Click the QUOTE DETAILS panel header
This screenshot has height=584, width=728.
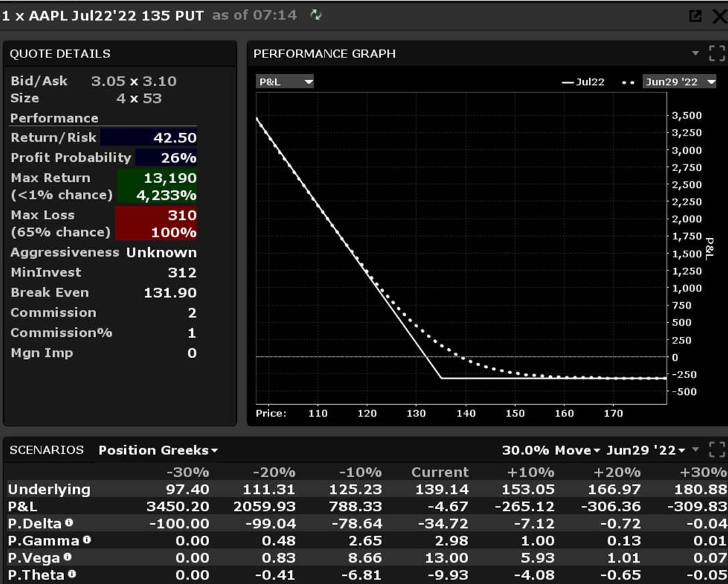tap(120, 53)
